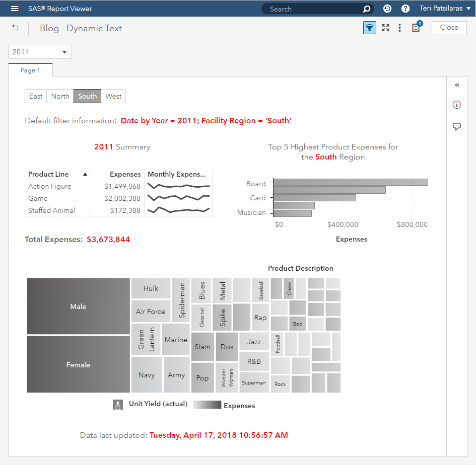Image resolution: width=476 pixels, height=465 pixels.
Task: Click the Expenses column header
Action: tap(117, 174)
